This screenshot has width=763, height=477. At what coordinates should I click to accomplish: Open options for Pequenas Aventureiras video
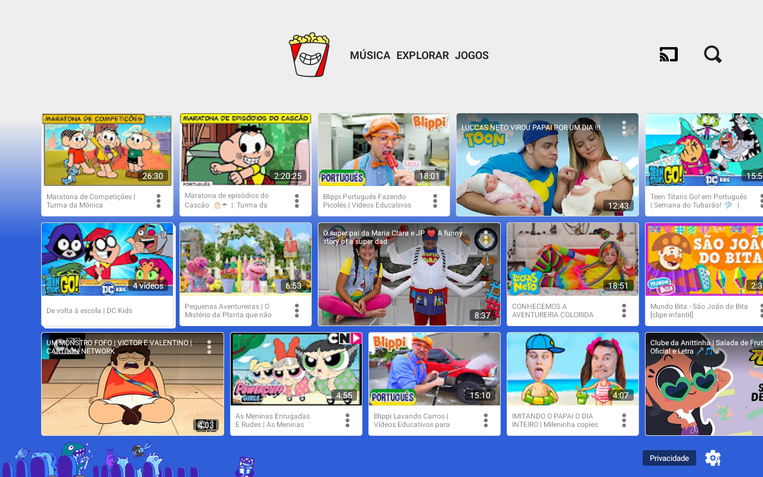[x=297, y=311]
